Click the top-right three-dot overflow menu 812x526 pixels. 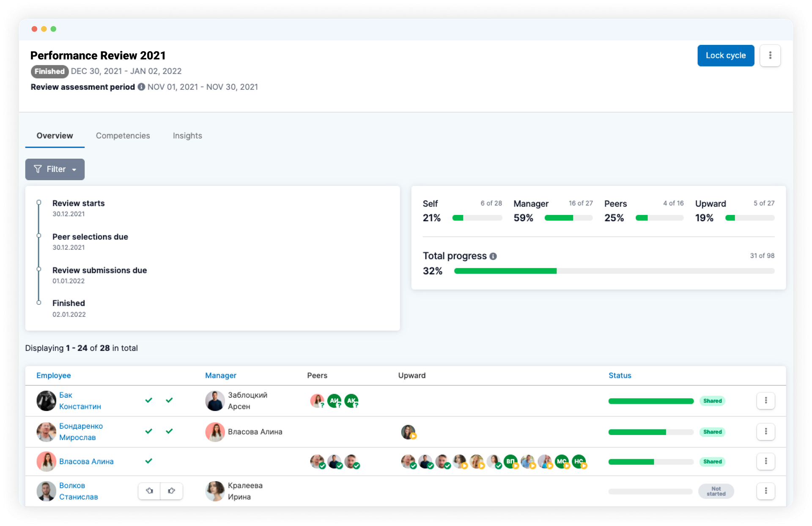coord(770,55)
